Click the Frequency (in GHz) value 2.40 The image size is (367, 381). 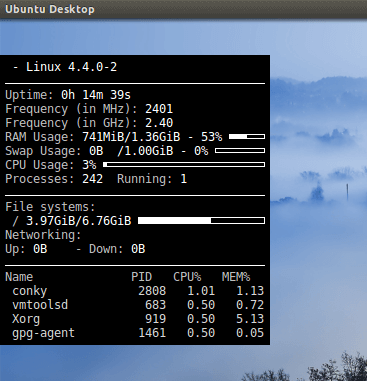click(159, 123)
